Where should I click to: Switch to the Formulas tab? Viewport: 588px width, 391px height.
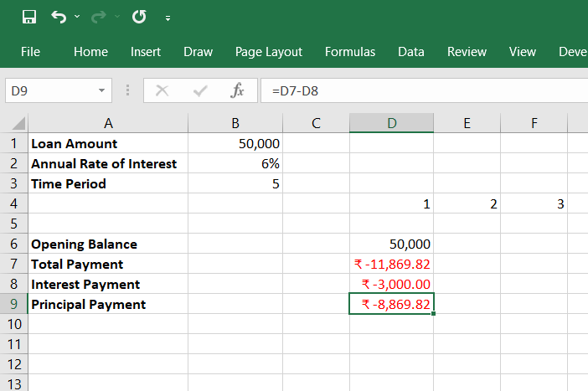click(350, 52)
